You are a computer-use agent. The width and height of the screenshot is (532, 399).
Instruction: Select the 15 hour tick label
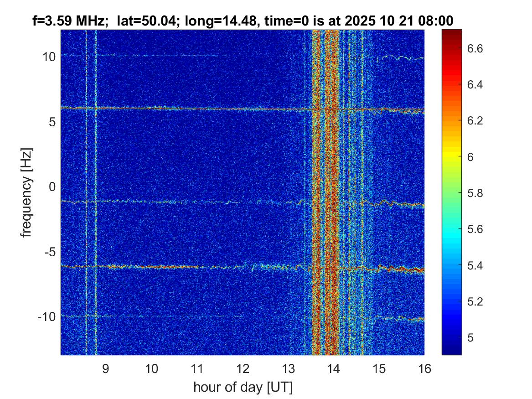379,368
